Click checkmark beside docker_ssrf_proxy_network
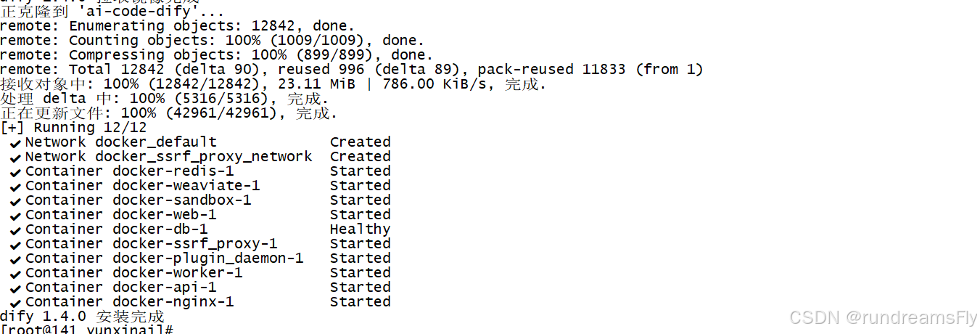The width and height of the screenshot is (980, 334). point(15,158)
